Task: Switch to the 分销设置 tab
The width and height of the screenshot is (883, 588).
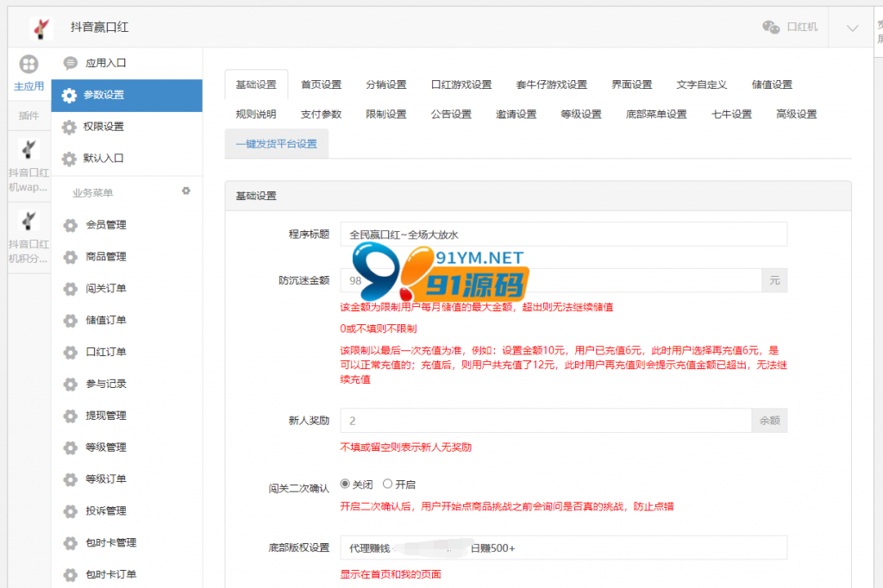Action: click(x=386, y=84)
